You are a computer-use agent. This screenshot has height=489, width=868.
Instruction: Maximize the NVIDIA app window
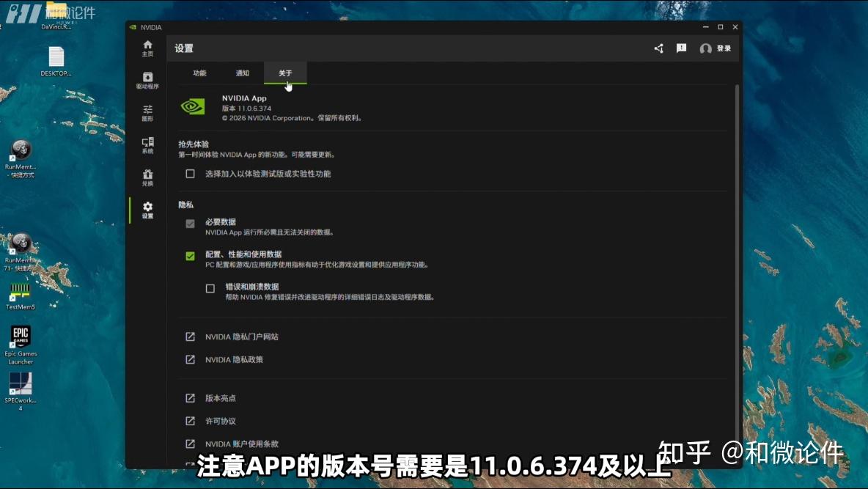720,26
